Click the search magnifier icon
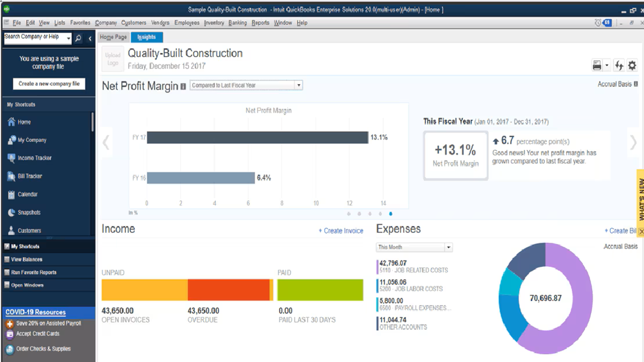644x362 pixels. (x=78, y=38)
